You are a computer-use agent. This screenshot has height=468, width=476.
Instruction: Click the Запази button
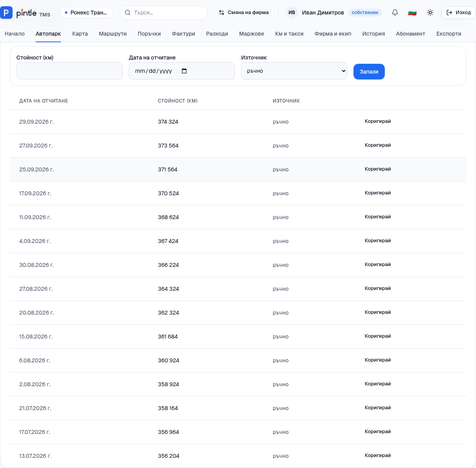click(369, 72)
